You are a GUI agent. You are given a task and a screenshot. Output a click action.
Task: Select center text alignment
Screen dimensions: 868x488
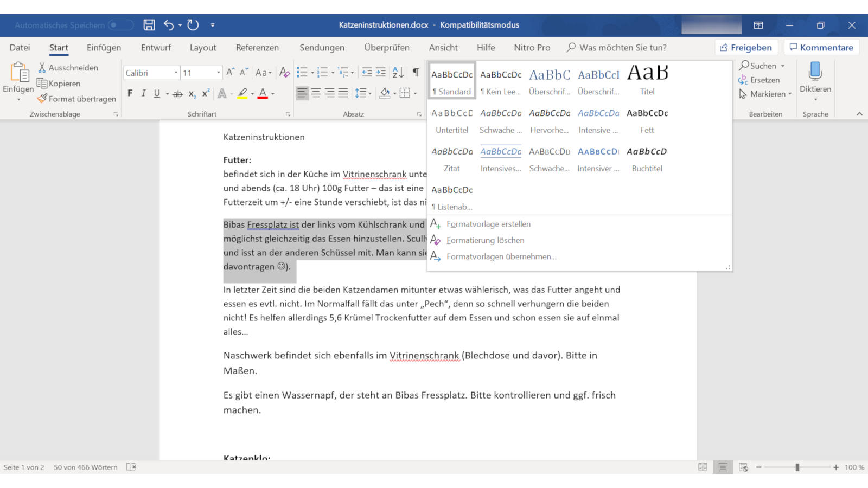pyautogui.click(x=316, y=93)
